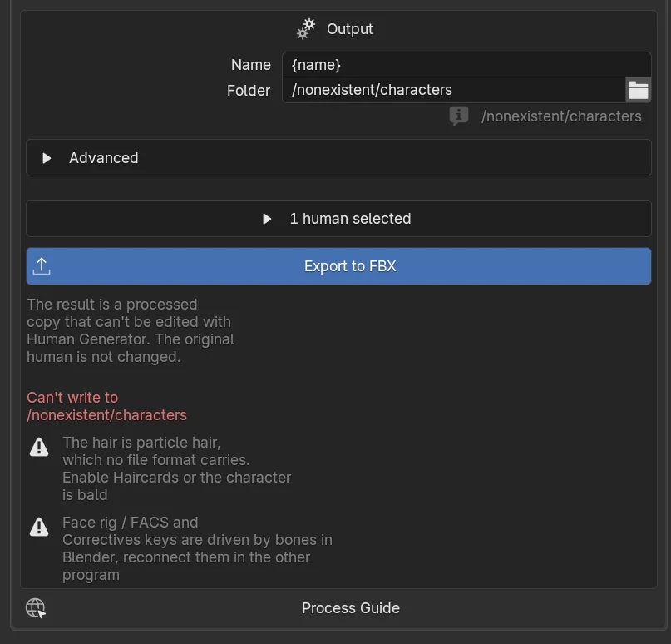Click the red Can't write to error
This screenshot has height=644, width=671.
tap(107, 406)
